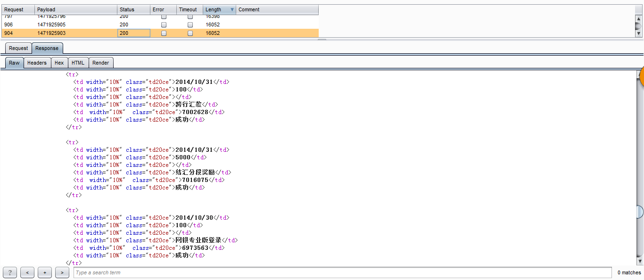Click text 跨行汇款 in response
The image size is (644, 280).
(x=189, y=105)
